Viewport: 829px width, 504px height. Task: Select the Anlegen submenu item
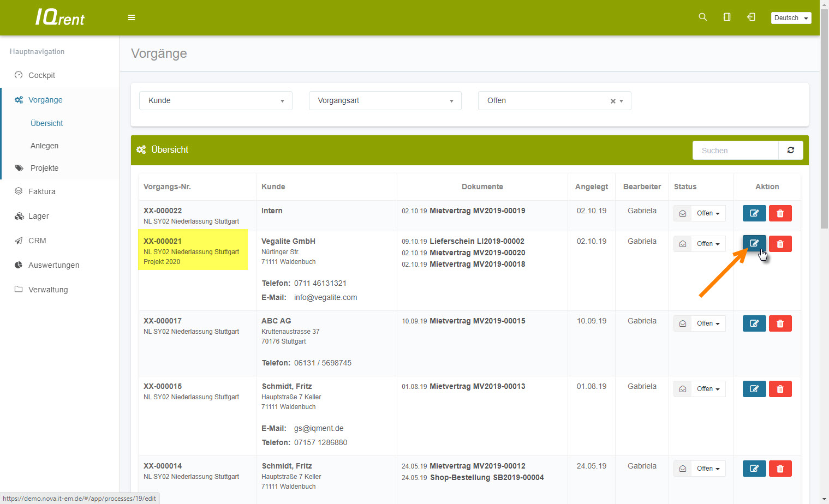click(x=44, y=146)
